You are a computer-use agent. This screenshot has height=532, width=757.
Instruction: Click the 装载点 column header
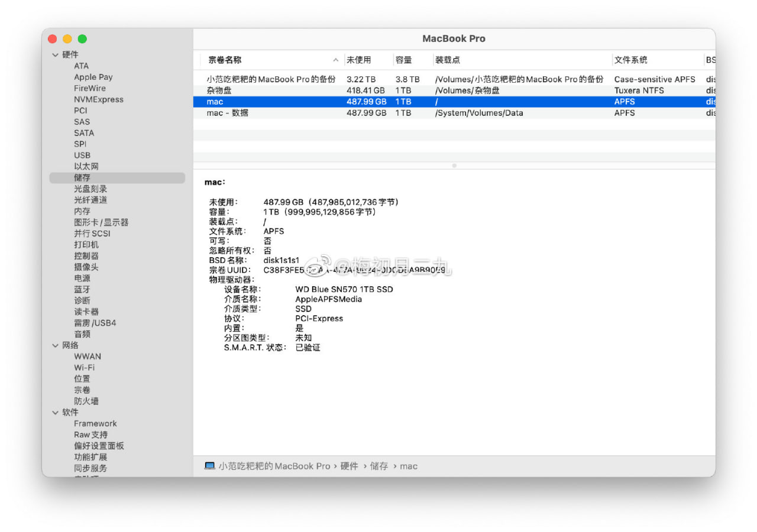522,60
